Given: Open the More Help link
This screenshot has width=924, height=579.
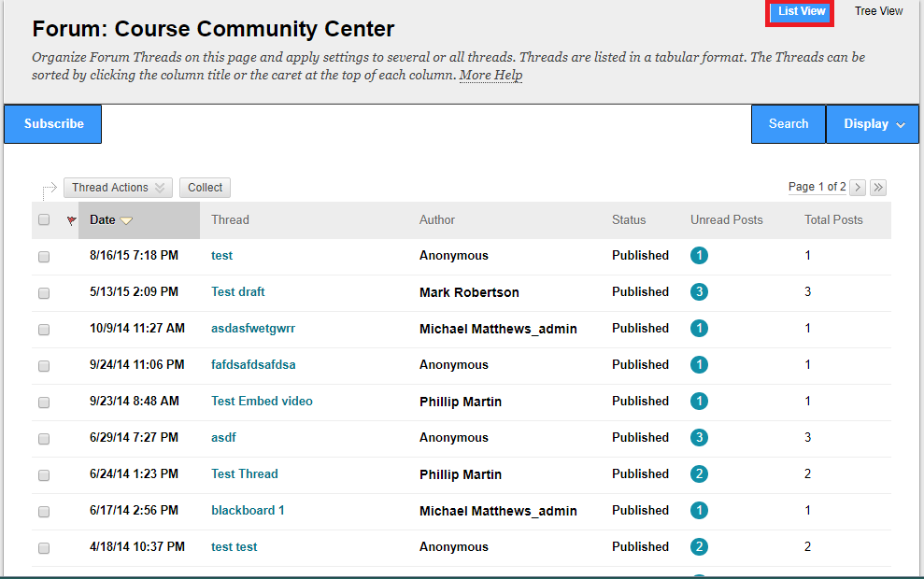Looking at the screenshot, I should 490,74.
